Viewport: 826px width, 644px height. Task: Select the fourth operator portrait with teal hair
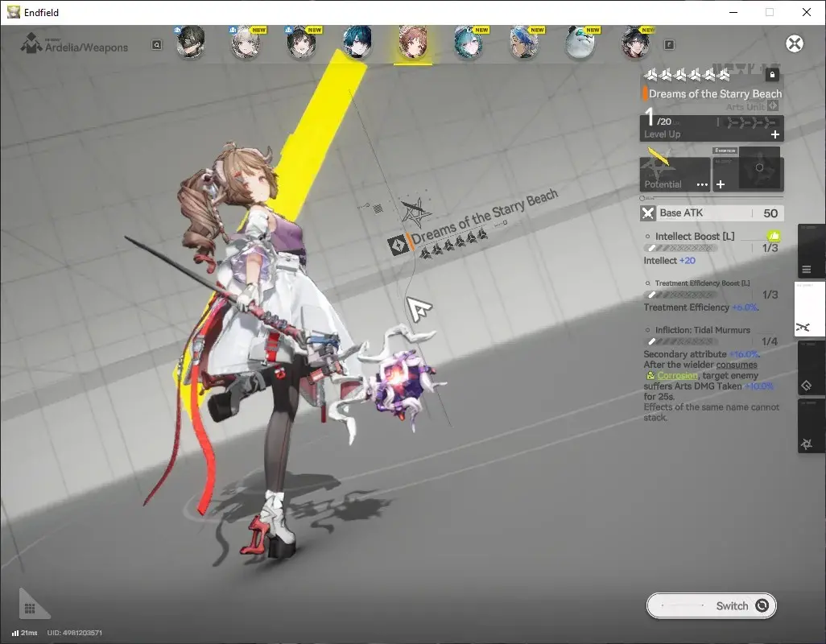pyautogui.click(x=357, y=42)
